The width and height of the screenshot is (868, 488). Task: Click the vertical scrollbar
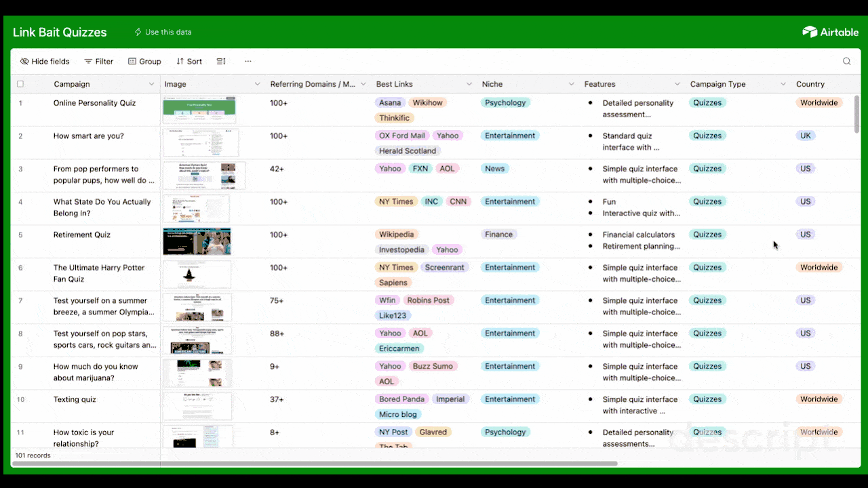856,114
